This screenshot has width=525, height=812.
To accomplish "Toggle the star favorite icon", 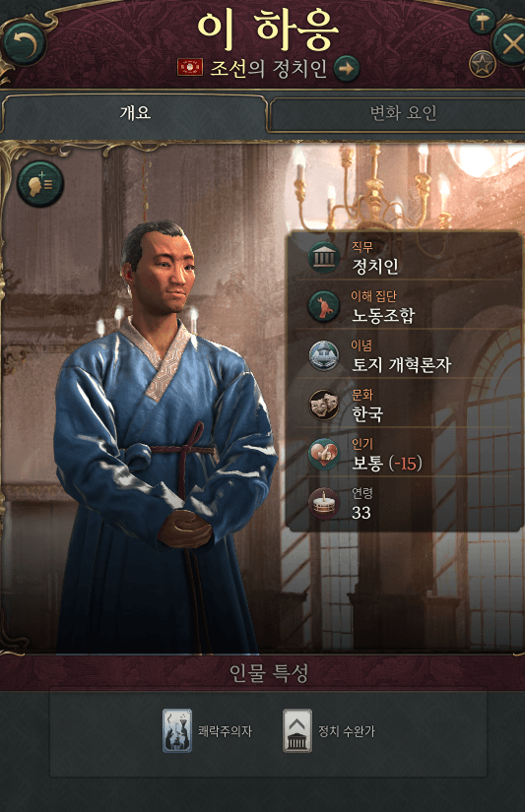I will coord(482,64).
